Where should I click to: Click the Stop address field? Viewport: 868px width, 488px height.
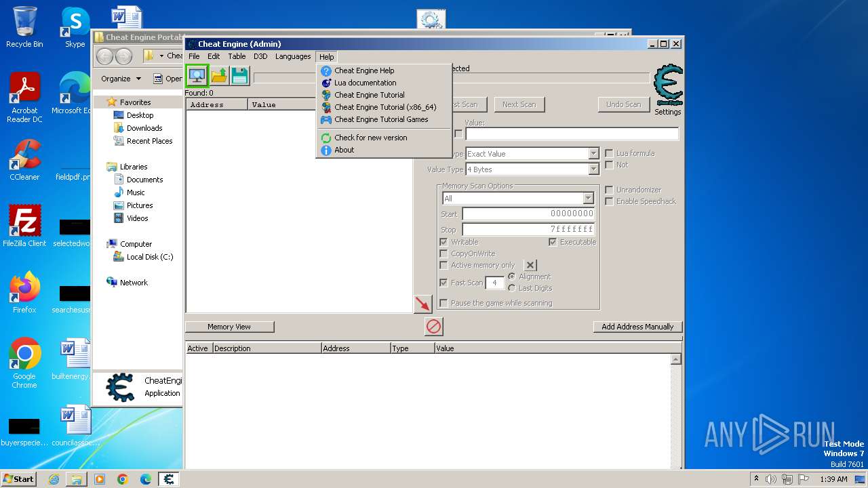tap(528, 229)
